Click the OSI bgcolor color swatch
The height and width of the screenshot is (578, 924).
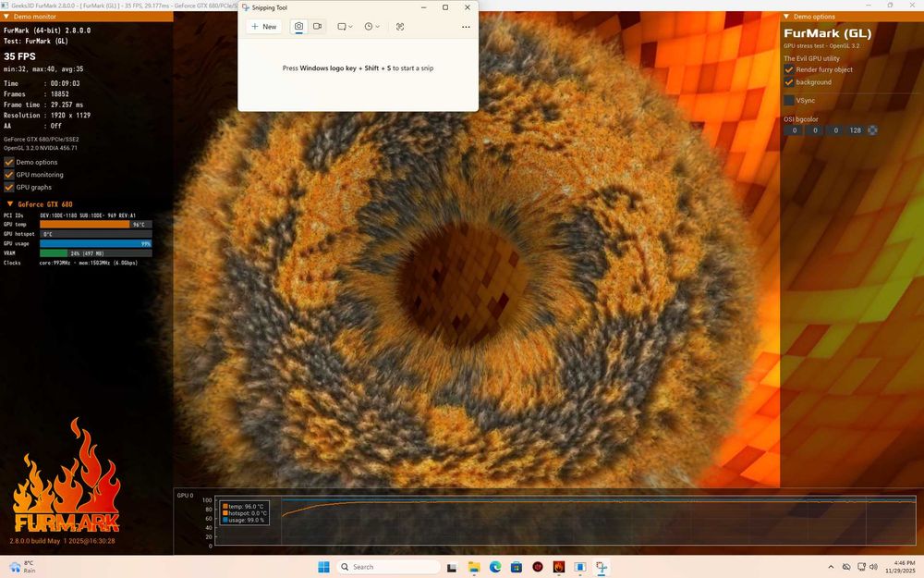[x=873, y=130]
